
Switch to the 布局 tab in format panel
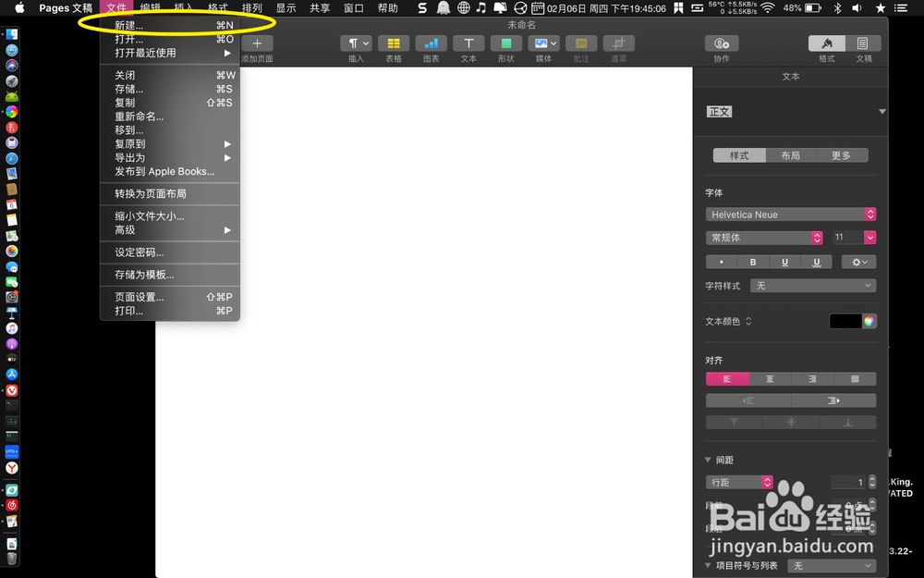(x=791, y=154)
